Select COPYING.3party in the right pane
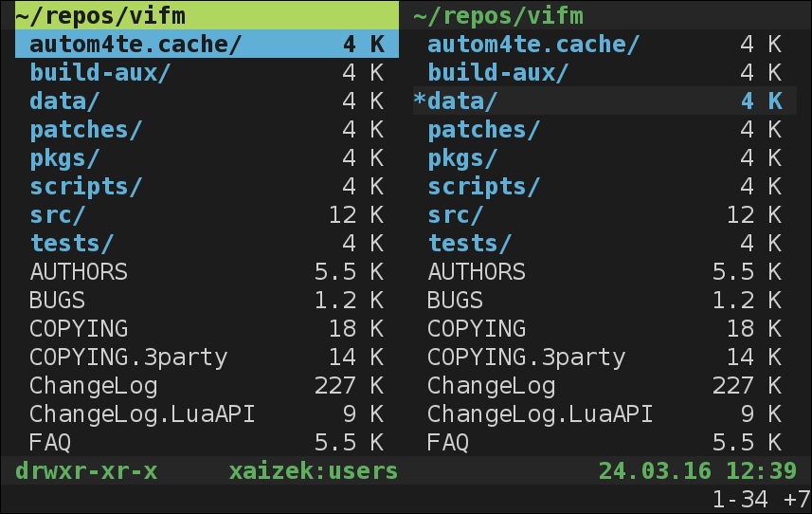 604,358
